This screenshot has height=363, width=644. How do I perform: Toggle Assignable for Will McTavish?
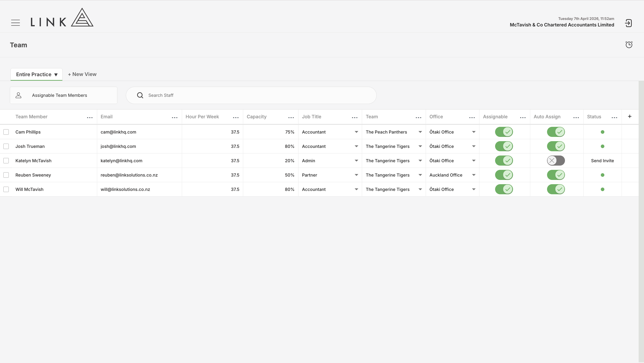click(x=504, y=189)
